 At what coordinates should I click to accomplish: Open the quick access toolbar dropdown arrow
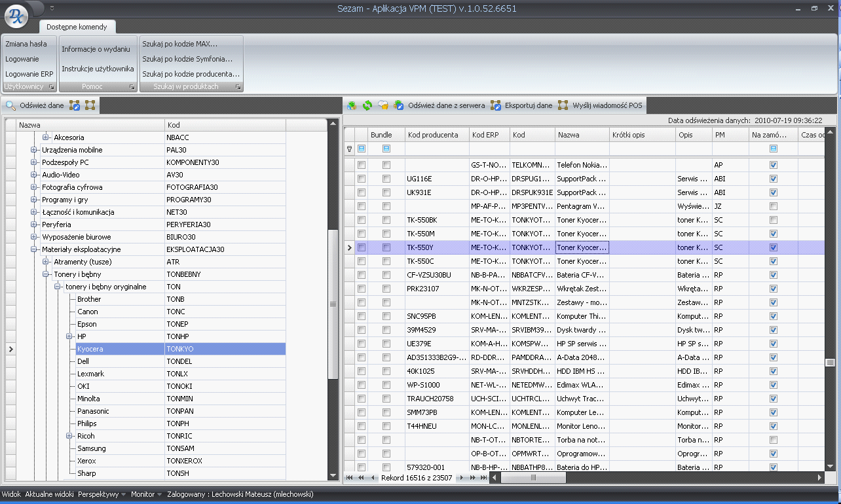(x=52, y=9)
